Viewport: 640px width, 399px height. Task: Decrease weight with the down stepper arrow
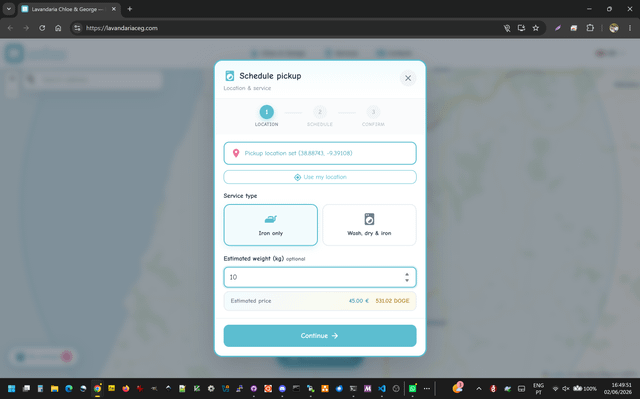407,280
